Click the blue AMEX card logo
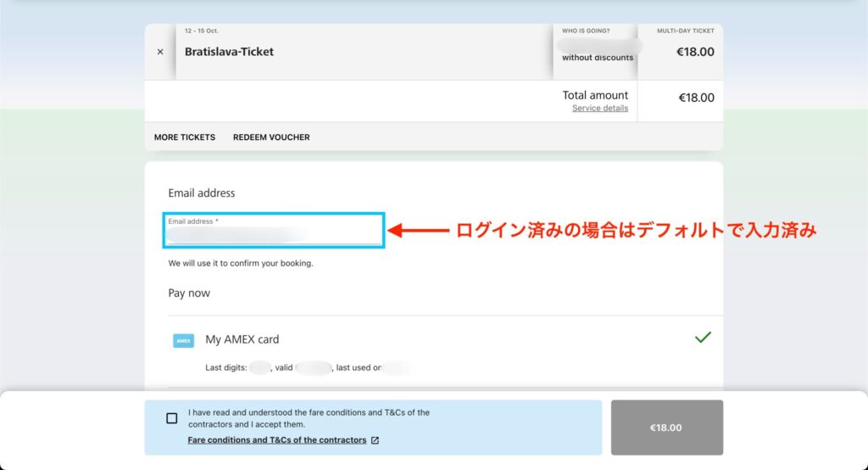Image resolution: width=868 pixels, height=470 pixels. 183,340
